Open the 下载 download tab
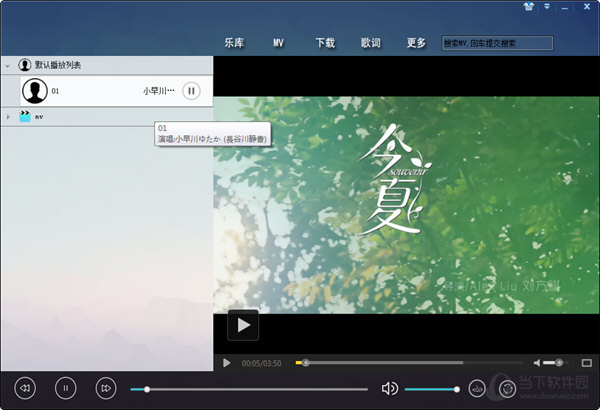The image size is (600, 410). (x=325, y=42)
